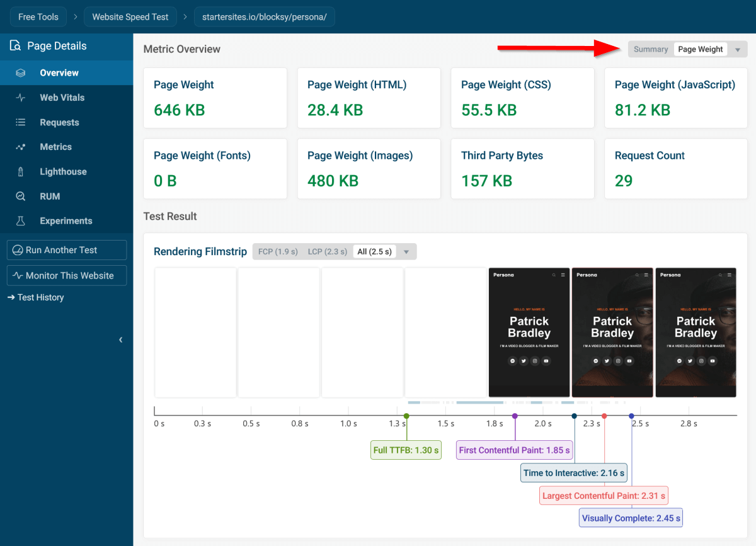Click the Monitor This Website pulse icon

click(18, 276)
